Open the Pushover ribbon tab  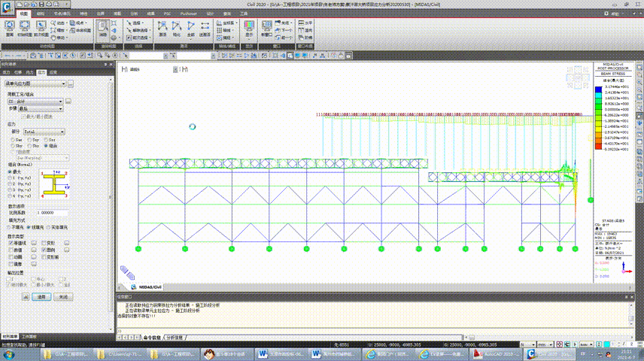click(188, 14)
